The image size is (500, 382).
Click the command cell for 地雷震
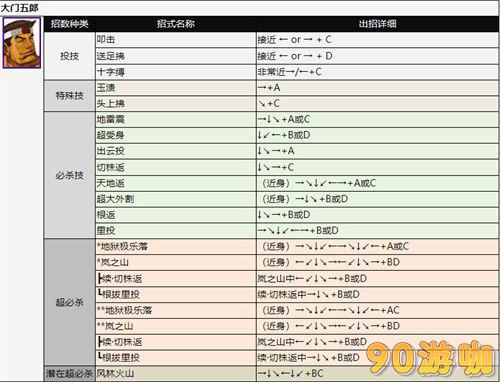click(x=377, y=119)
